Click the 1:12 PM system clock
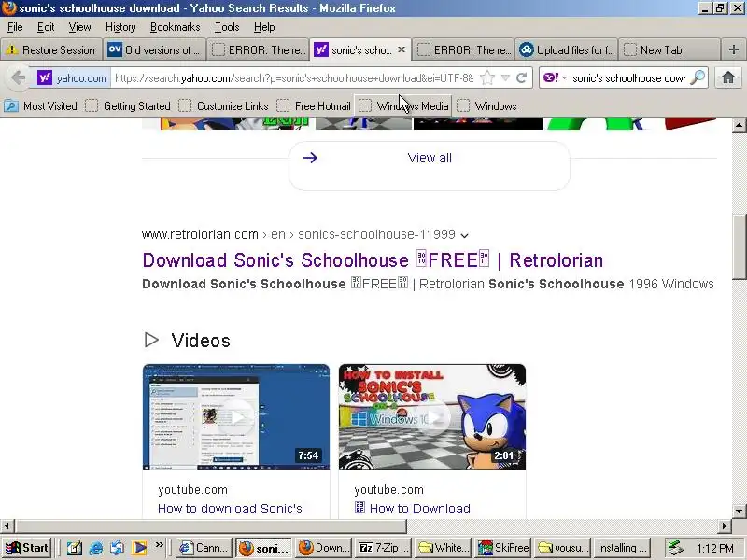Viewport: 747px width, 560px height. (714, 548)
